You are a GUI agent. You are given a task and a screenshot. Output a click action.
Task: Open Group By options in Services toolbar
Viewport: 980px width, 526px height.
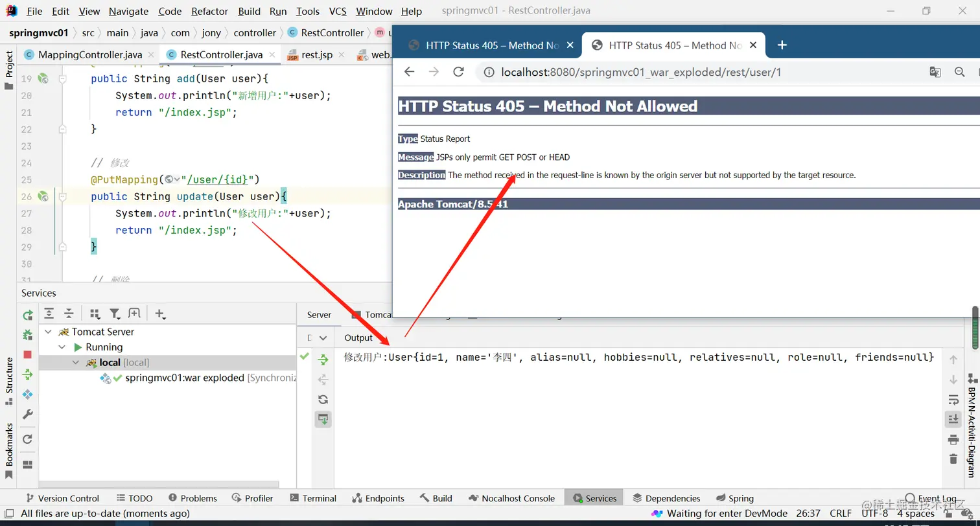tap(95, 314)
